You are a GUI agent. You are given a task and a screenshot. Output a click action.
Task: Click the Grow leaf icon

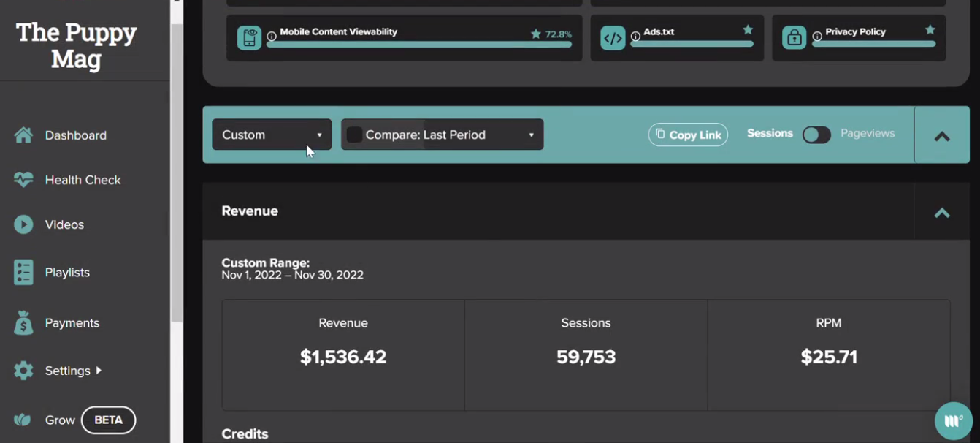tap(23, 420)
